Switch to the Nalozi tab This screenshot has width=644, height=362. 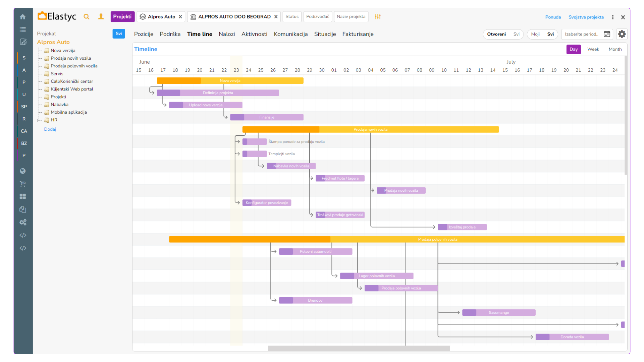click(227, 34)
